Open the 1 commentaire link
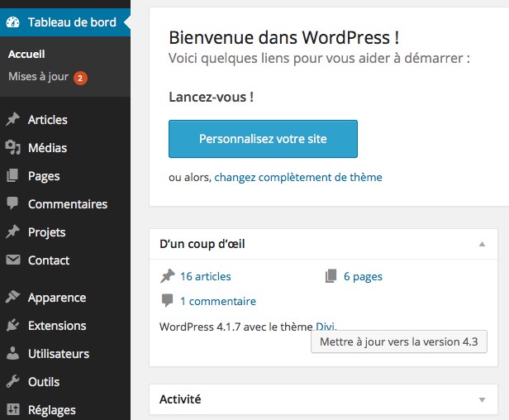 [x=218, y=301]
